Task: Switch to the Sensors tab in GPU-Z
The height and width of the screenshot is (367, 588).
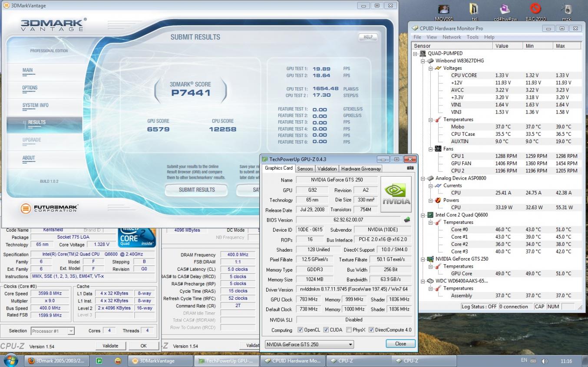Action: click(305, 169)
